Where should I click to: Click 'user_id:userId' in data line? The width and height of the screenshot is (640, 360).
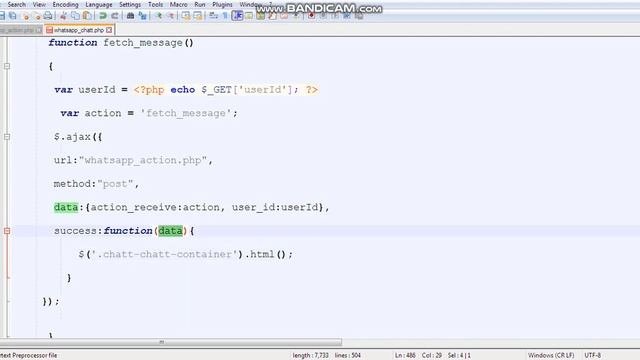point(275,207)
